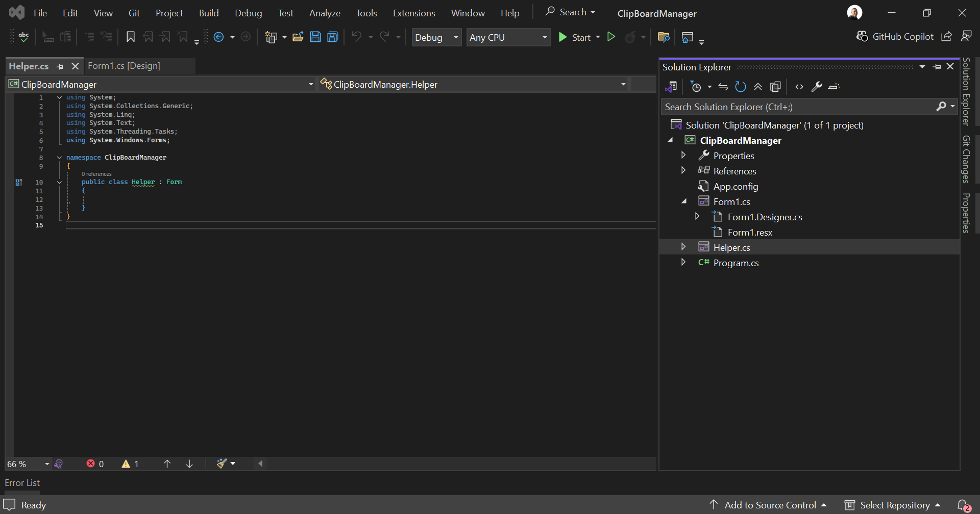Click the Refresh icon in Solution Explorer
Viewport: 980px width, 514px height.
(x=741, y=87)
